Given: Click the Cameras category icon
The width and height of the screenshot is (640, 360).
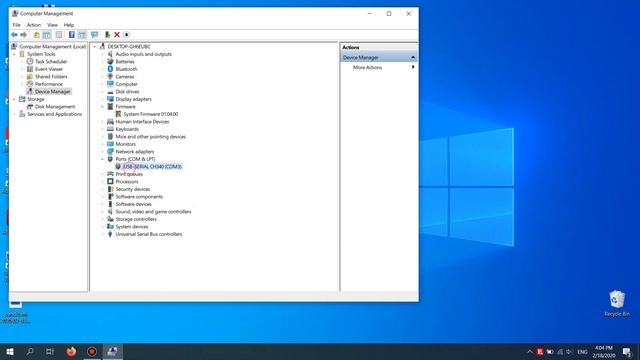Looking at the screenshot, I should (x=110, y=76).
